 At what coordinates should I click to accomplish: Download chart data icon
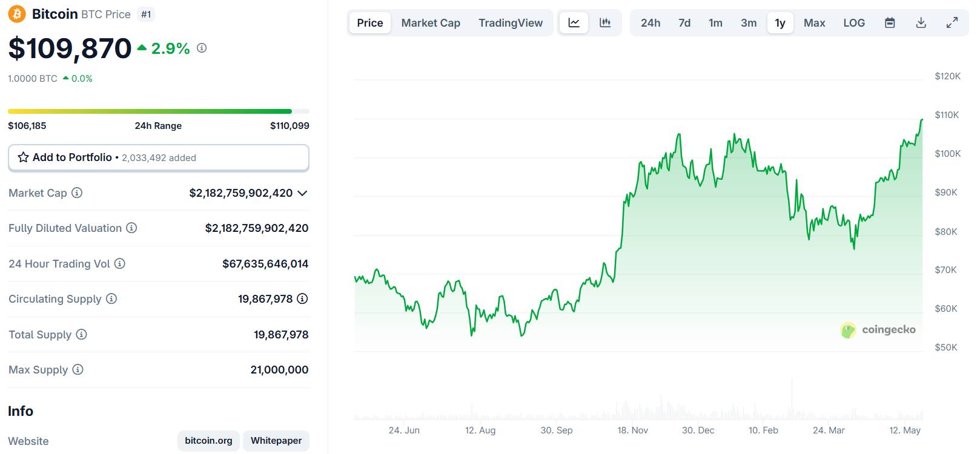[x=921, y=23]
